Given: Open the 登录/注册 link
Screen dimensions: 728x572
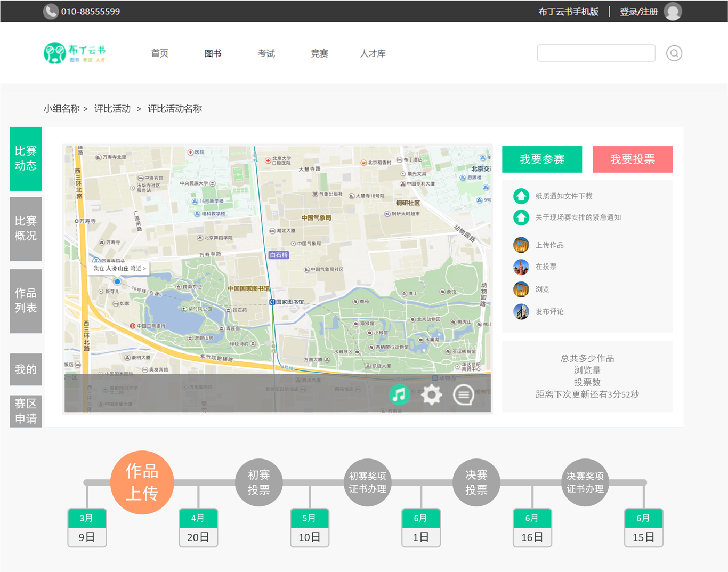Looking at the screenshot, I should tap(638, 12).
